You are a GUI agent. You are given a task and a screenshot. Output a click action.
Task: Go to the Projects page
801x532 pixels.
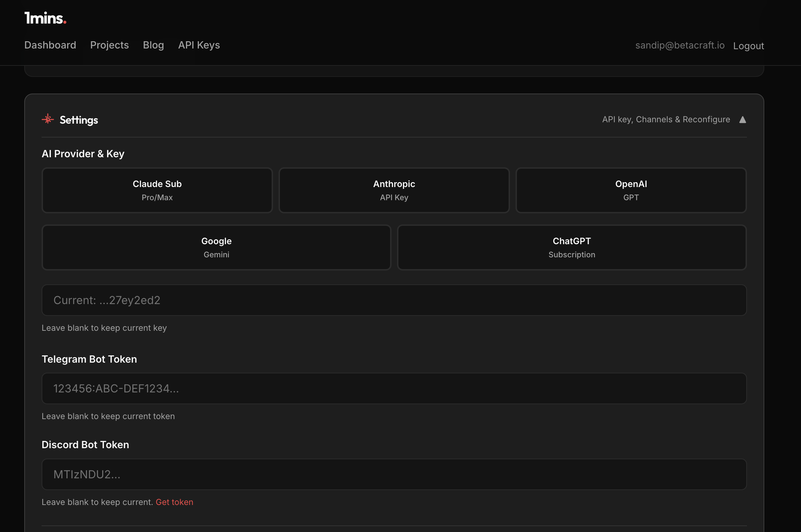109,45
